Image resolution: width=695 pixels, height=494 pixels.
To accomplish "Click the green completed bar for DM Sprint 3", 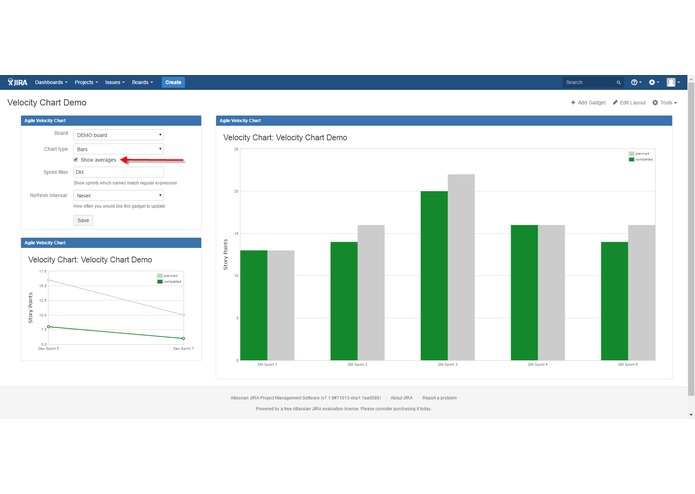I will click(x=434, y=276).
